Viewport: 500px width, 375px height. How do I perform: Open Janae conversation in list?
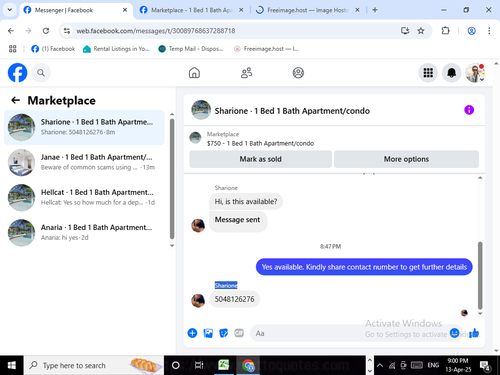tap(84, 162)
